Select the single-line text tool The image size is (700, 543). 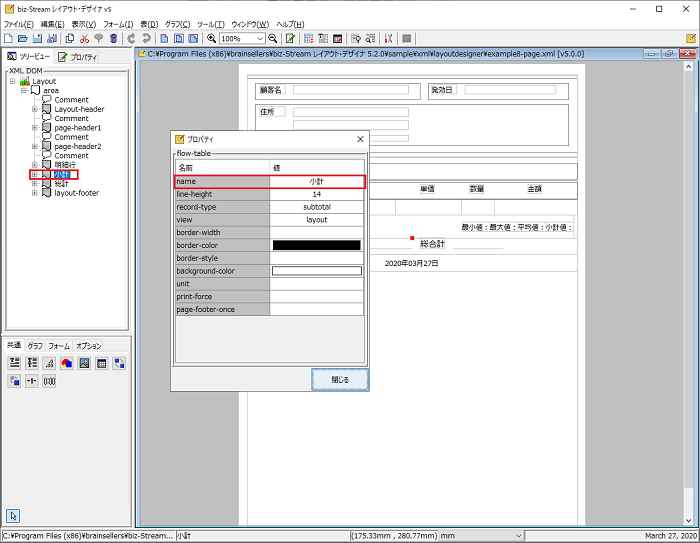[x=14, y=363]
